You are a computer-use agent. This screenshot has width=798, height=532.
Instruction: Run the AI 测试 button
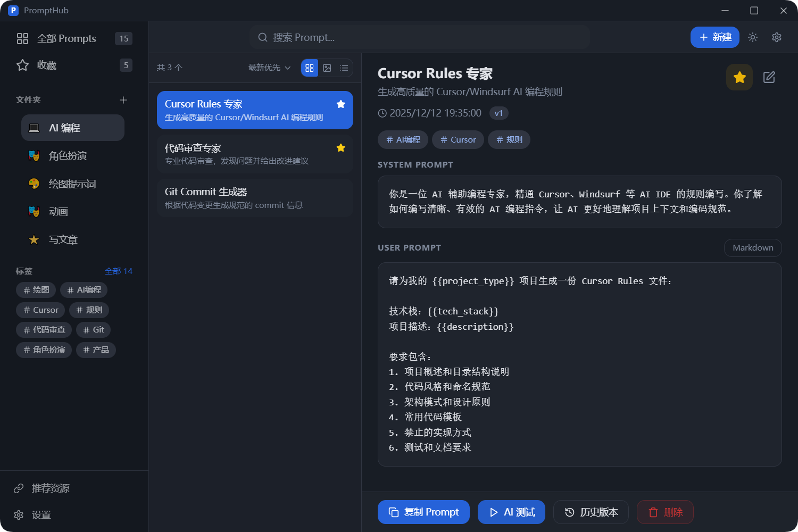511,512
